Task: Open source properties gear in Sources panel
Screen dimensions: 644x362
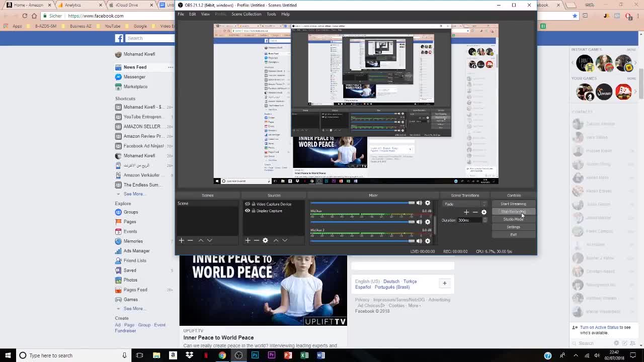Action: point(265,240)
